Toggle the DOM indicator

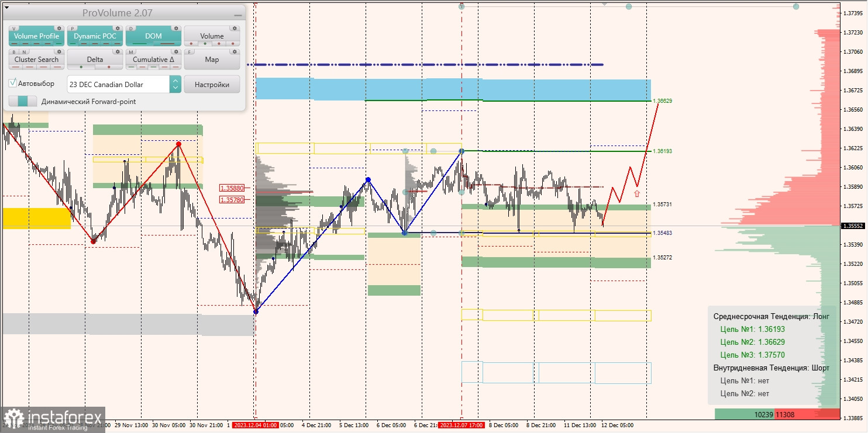pos(153,36)
